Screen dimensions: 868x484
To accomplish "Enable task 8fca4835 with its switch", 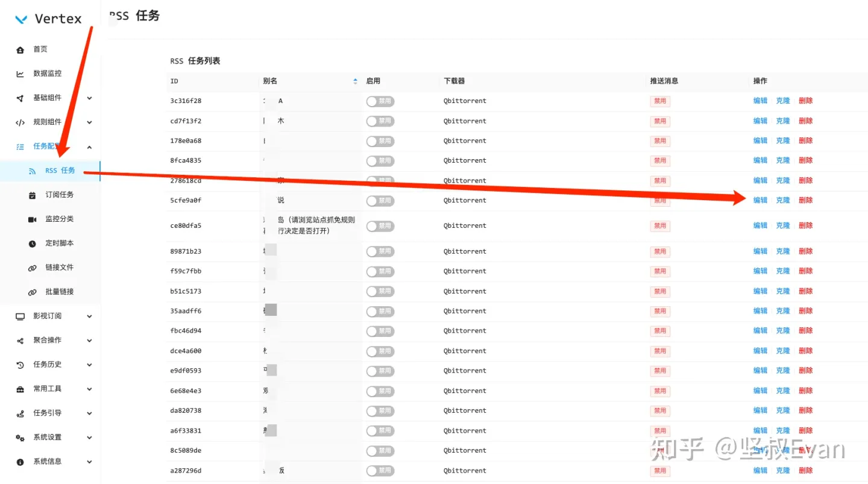I will [x=380, y=161].
